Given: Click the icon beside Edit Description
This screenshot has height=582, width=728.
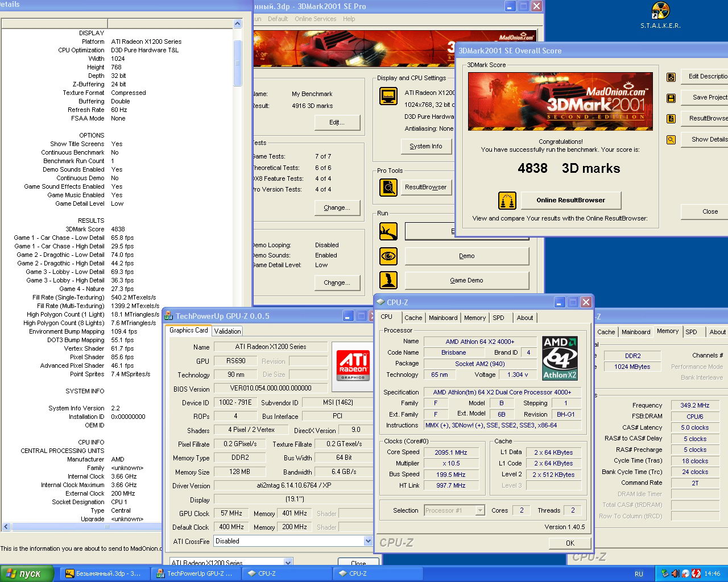Looking at the screenshot, I should [671, 77].
